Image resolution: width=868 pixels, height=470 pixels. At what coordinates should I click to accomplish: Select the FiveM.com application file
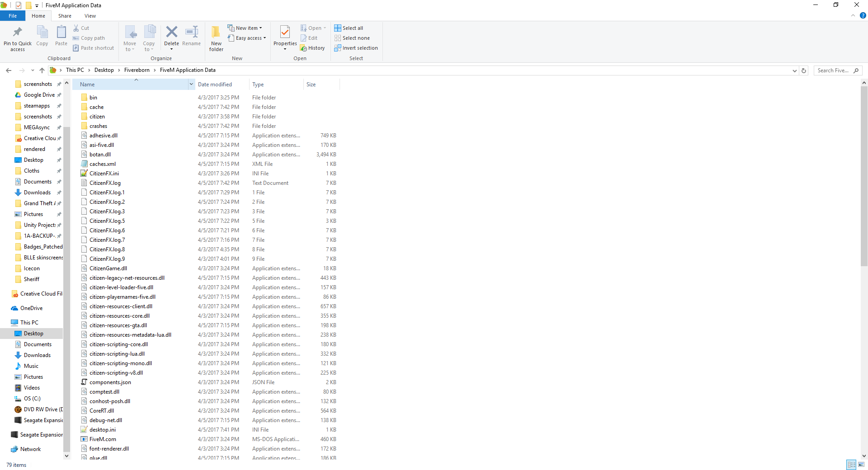(x=103, y=439)
